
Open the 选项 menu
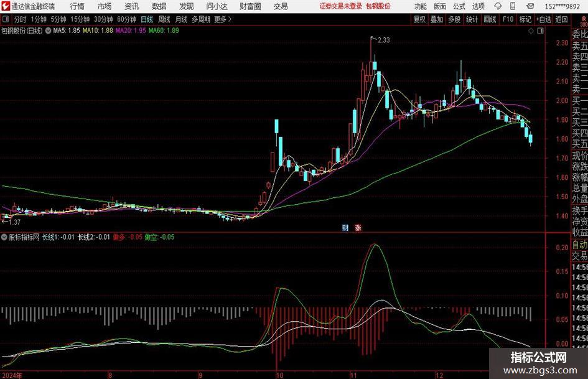click(x=478, y=6)
